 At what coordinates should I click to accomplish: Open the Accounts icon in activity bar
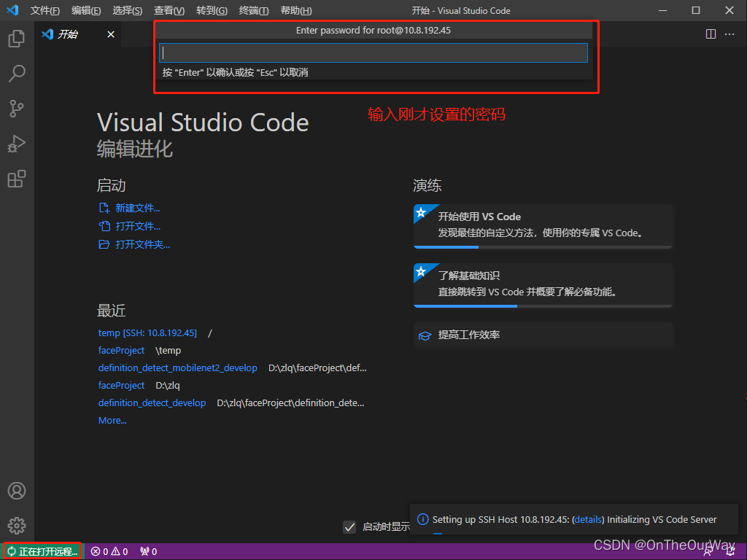[x=17, y=491]
